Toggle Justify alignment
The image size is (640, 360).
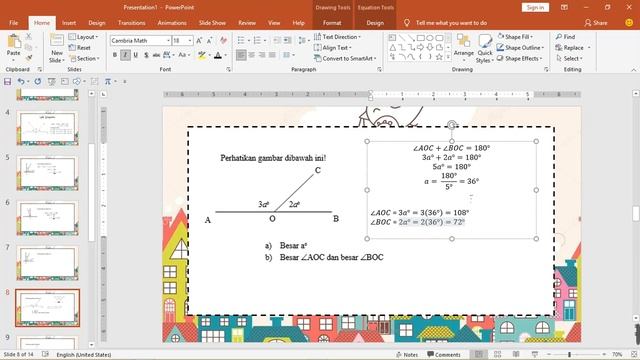tap(272, 55)
